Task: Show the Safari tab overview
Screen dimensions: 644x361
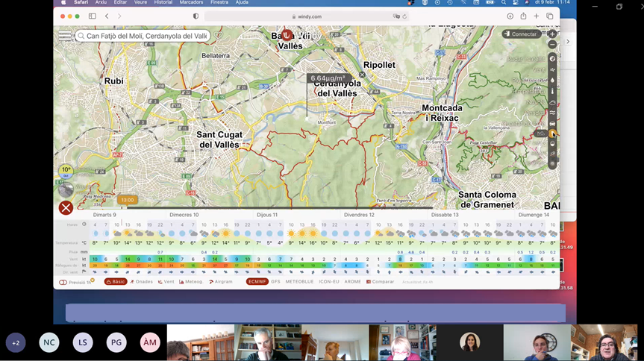Action: [549, 16]
